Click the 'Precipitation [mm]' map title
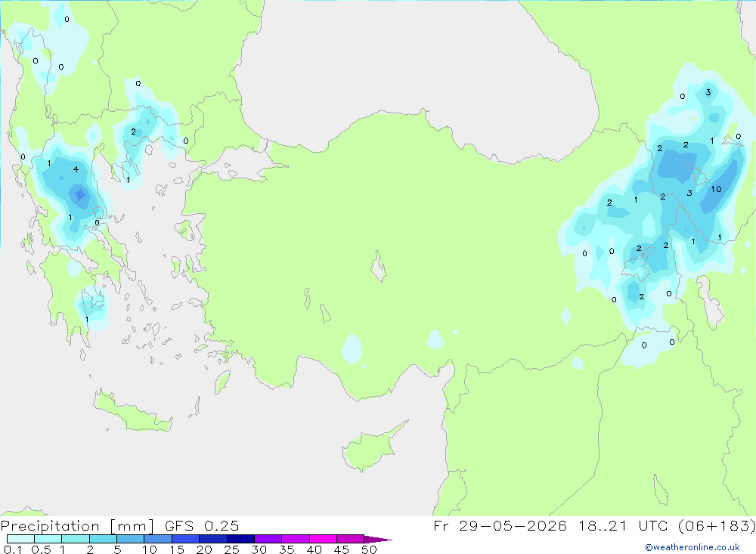 [77, 525]
